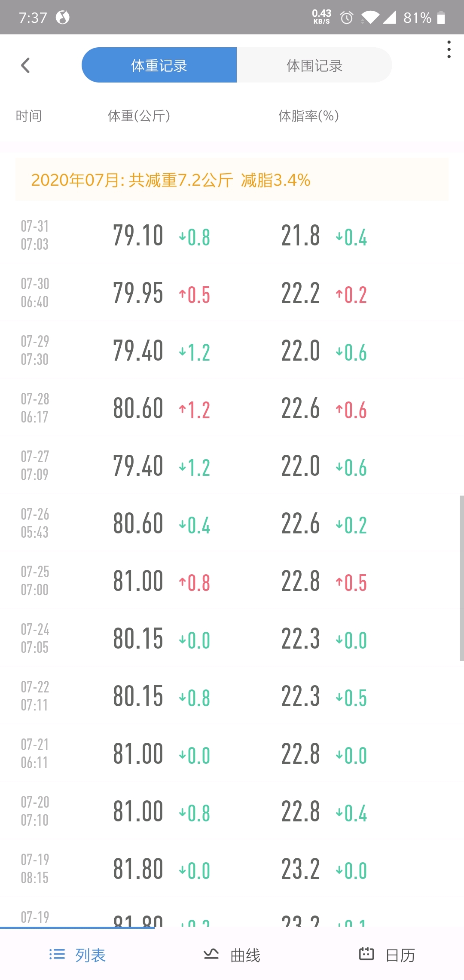Switch to 体围记录 tab
This screenshot has width=464, height=980.
(x=314, y=65)
